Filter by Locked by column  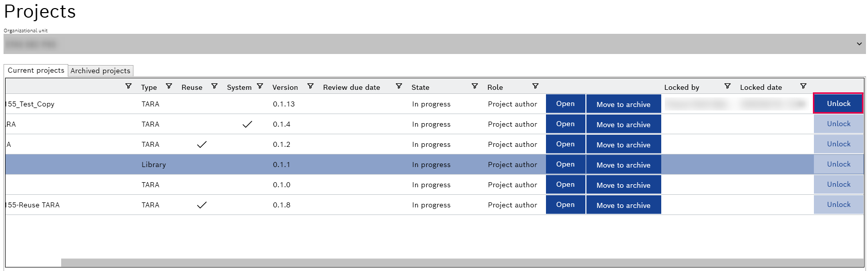(727, 86)
